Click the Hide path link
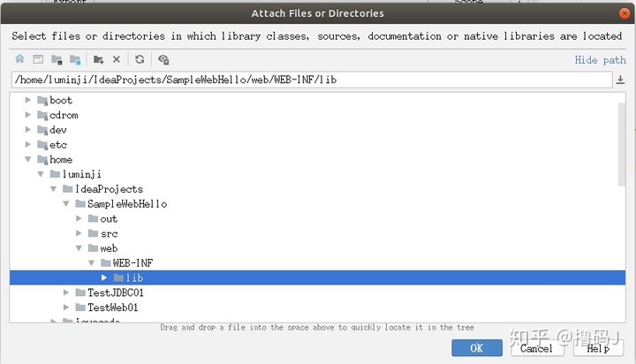 (x=600, y=60)
